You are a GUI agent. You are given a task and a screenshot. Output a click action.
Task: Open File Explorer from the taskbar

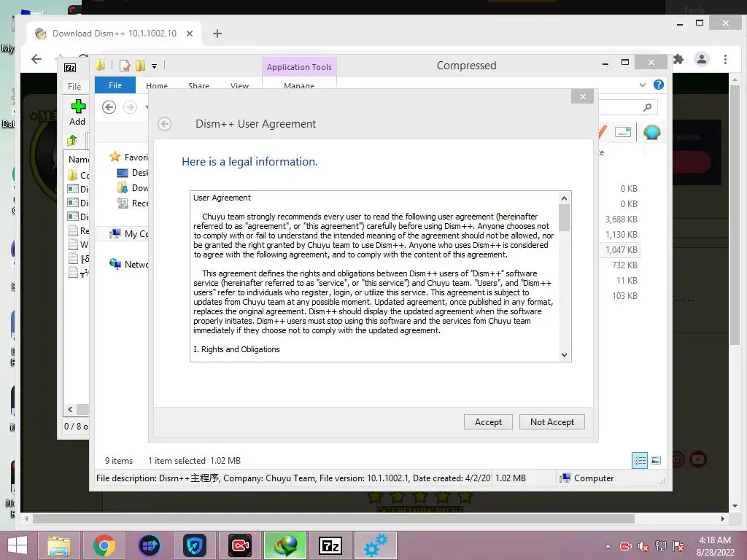(x=59, y=545)
